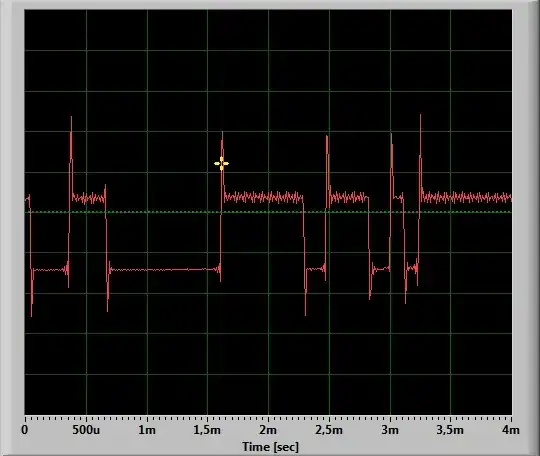The image size is (540, 456).
Task: Click the 1m time axis label
Action: [x=147, y=430]
